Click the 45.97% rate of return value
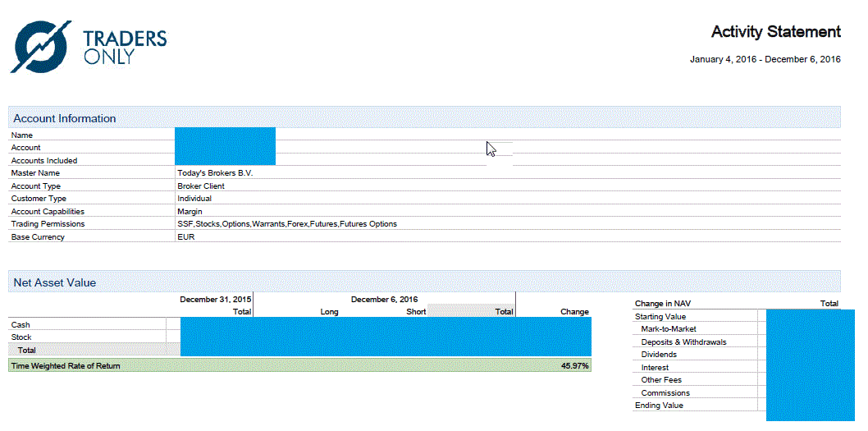 point(574,366)
